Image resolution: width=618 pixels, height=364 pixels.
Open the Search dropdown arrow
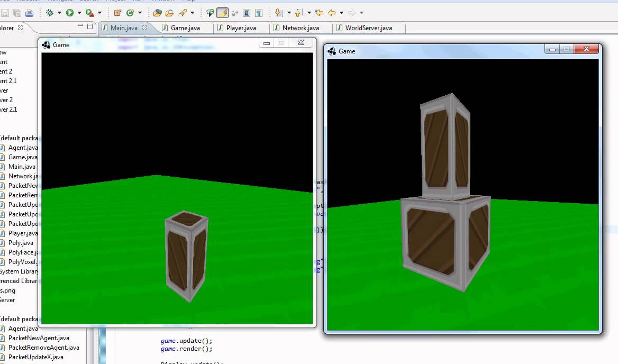(193, 13)
